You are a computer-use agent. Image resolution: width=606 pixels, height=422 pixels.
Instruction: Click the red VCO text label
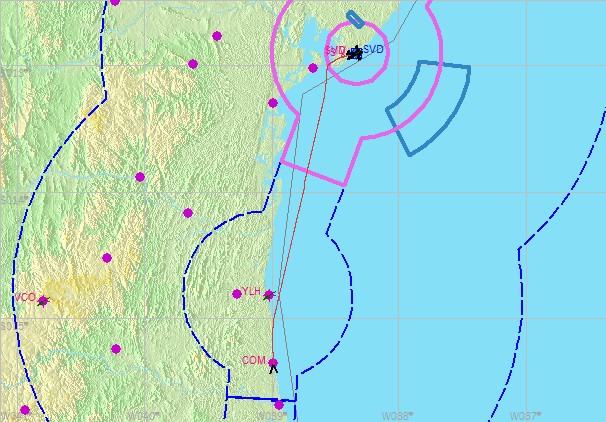[24, 297]
